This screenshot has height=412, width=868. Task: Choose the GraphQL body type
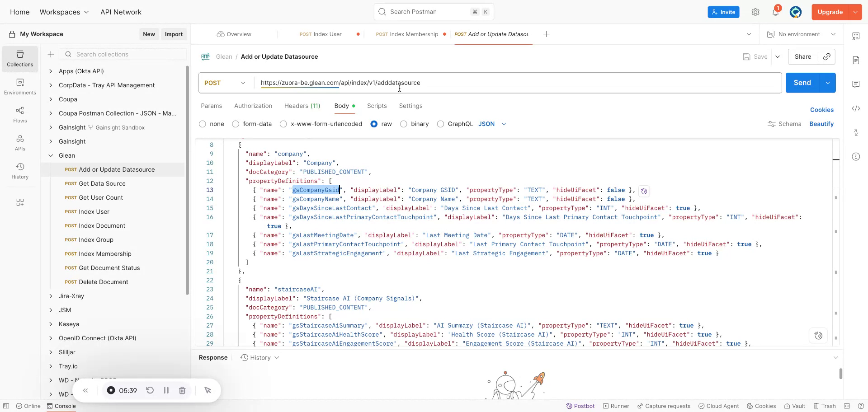440,124
